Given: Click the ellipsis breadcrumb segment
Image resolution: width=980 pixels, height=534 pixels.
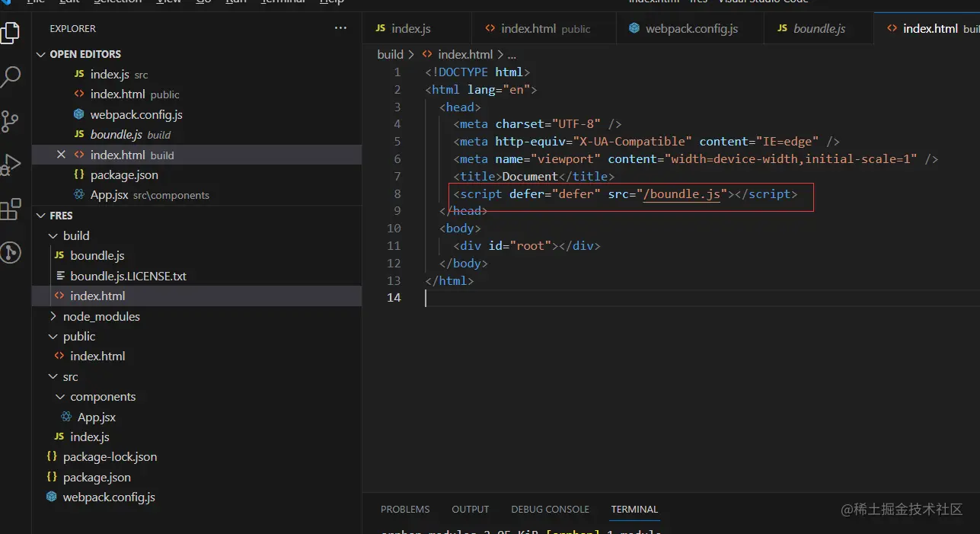Looking at the screenshot, I should point(512,54).
